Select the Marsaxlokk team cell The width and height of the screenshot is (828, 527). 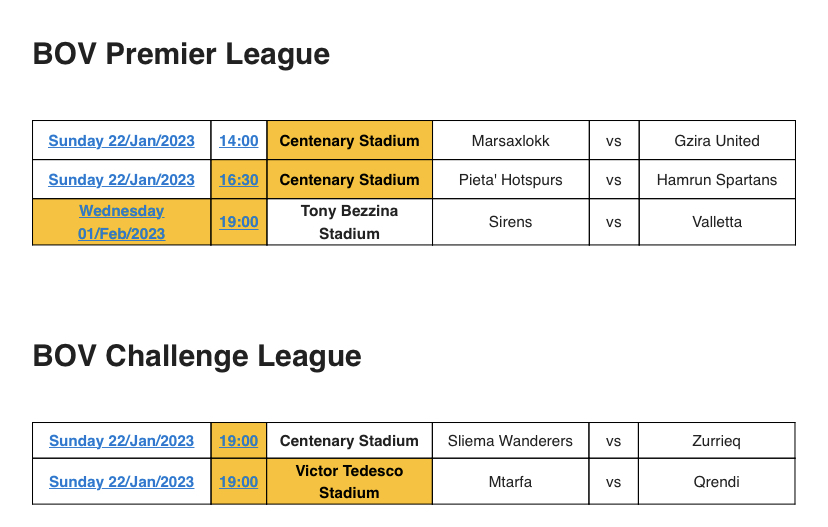tap(511, 140)
